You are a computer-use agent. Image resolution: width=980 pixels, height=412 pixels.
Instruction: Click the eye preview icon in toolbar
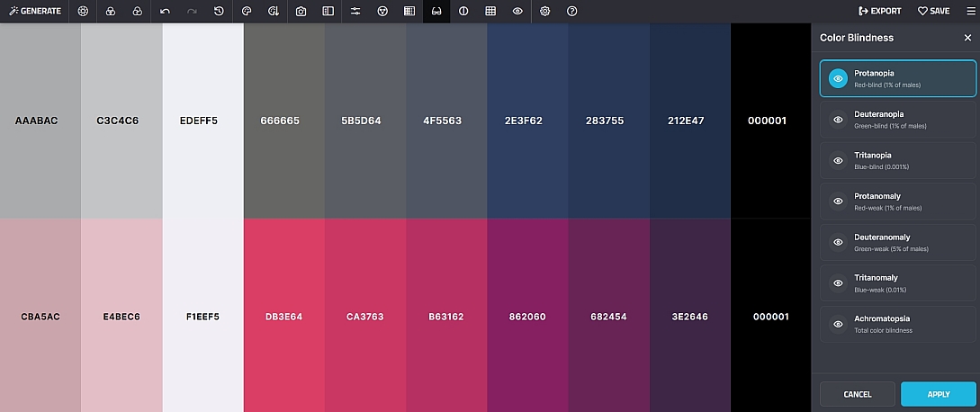[x=517, y=12]
